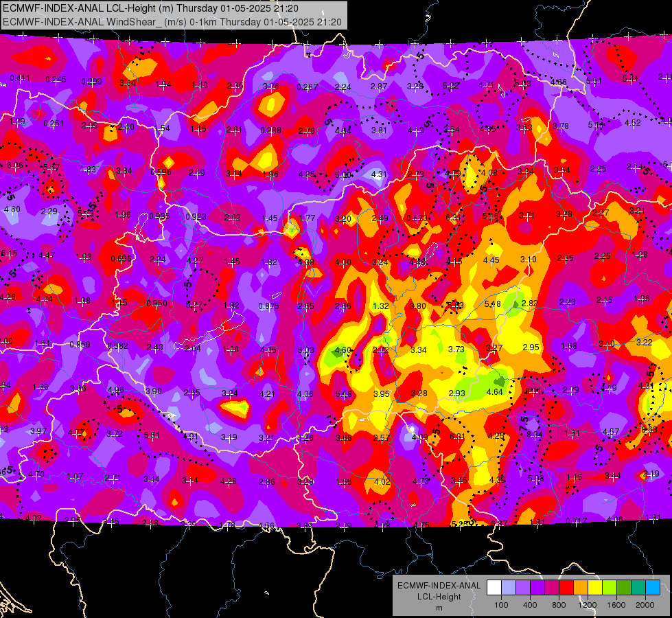The image size is (672, 618).
Task: Select the teal legend swatch
Action: pyautogui.click(x=638, y=588)
